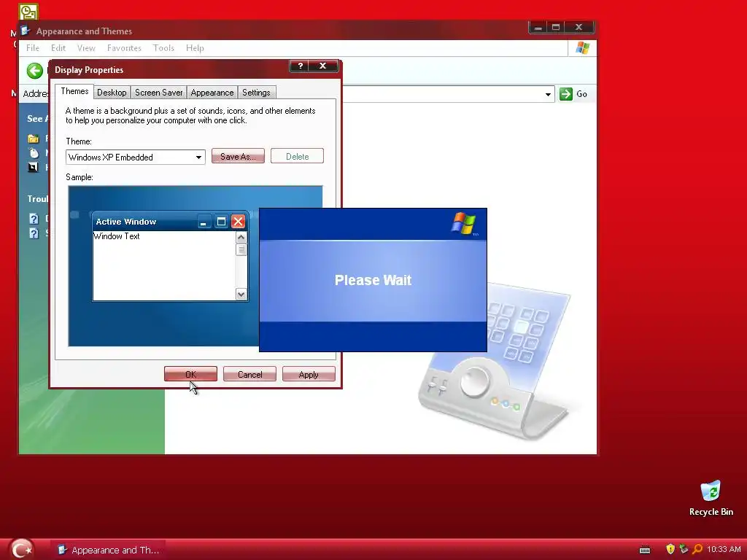The width and height of the screenshot is (747, 560).
Task: Click the green Go arrow button
Action: (x=565, y=94)
